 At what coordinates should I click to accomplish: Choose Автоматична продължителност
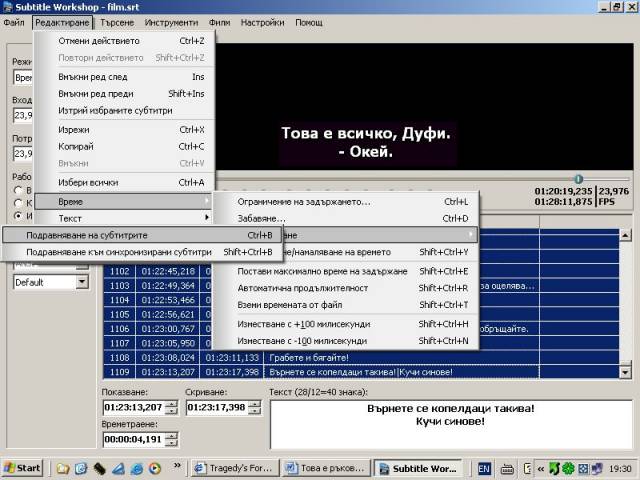pyautogui.click(x=345, y=288)
